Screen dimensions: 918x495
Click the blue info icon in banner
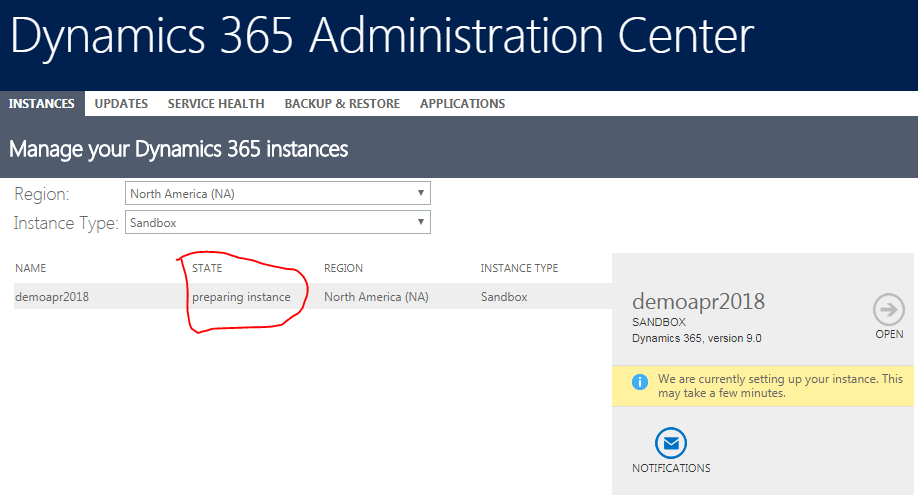[640, 381]
